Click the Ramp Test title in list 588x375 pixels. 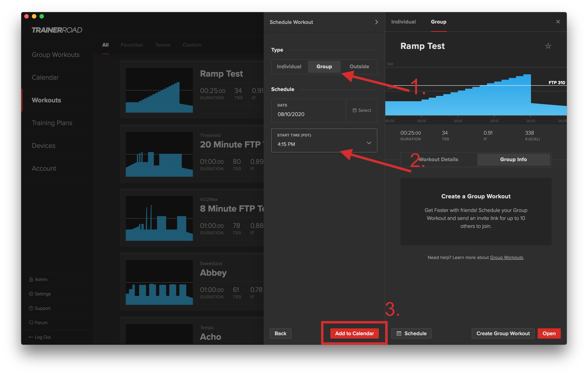click(221, 74)
